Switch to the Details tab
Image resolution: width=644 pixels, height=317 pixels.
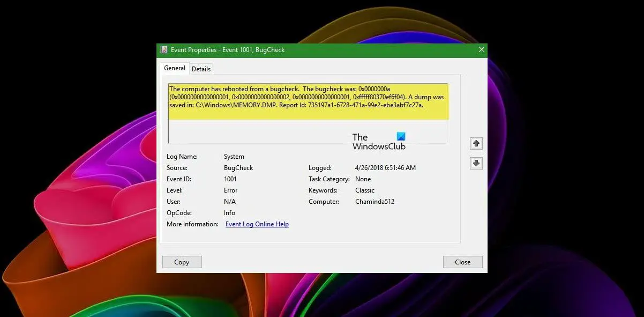[x=201, y=69]
